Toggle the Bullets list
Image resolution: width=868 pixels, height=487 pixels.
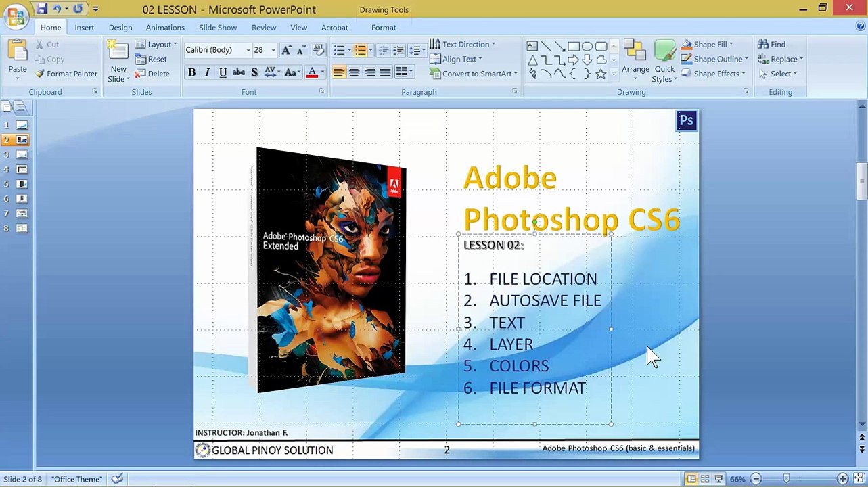[x=339, y=50]
